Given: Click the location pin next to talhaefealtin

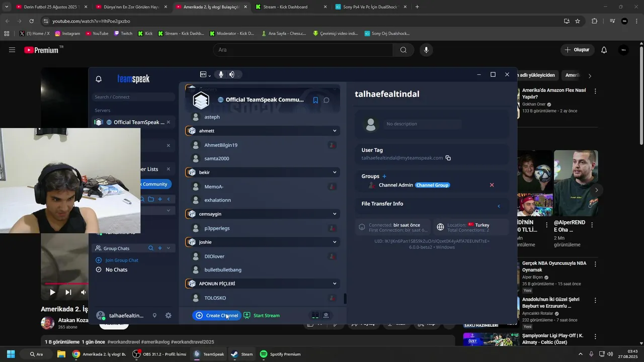Looking at the screenshot, I should [154, 316].
